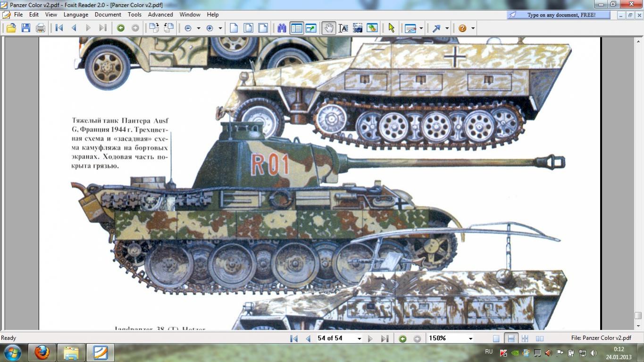Zoom out with the minus magnifier icon

188,28
